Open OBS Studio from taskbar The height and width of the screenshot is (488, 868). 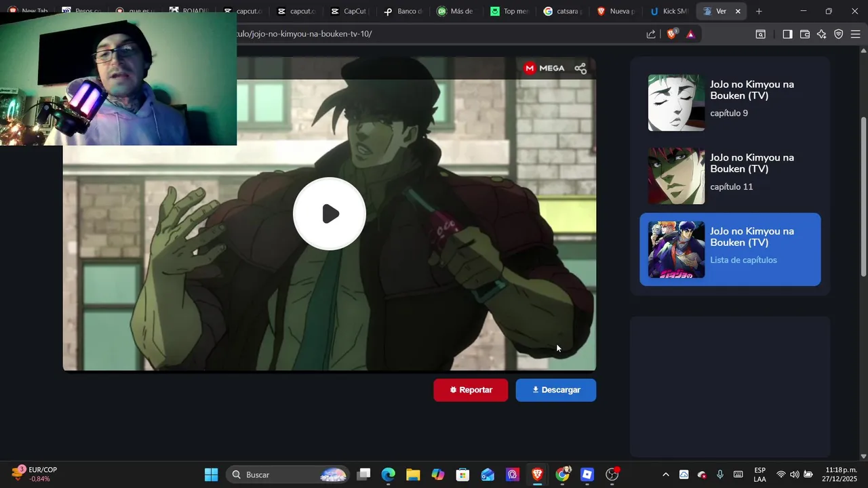coord(612,474)
